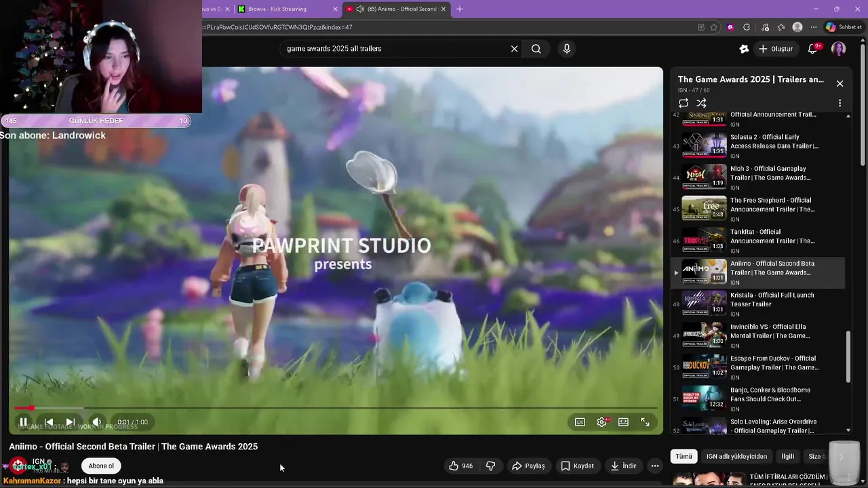Viewport: 868px width, 488px height.
Task: Skip to previous video in playlist
Action: 49,422
